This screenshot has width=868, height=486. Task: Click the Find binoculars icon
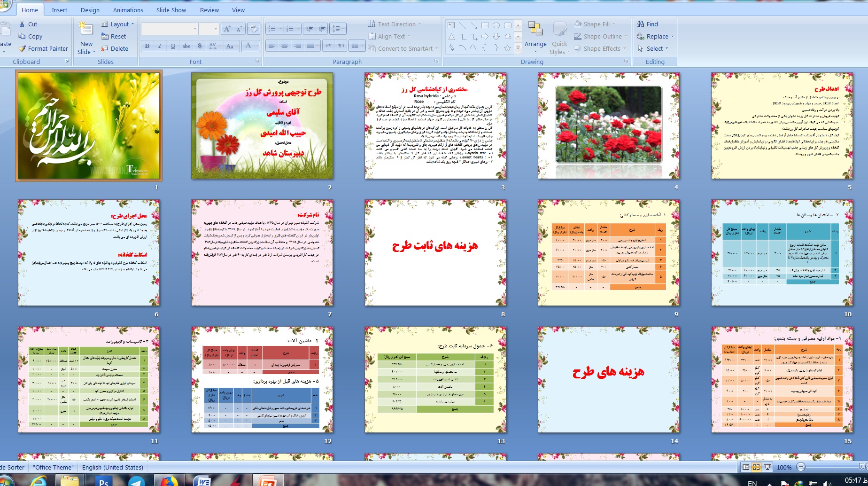pyautogui.click(x=641, y=24)
